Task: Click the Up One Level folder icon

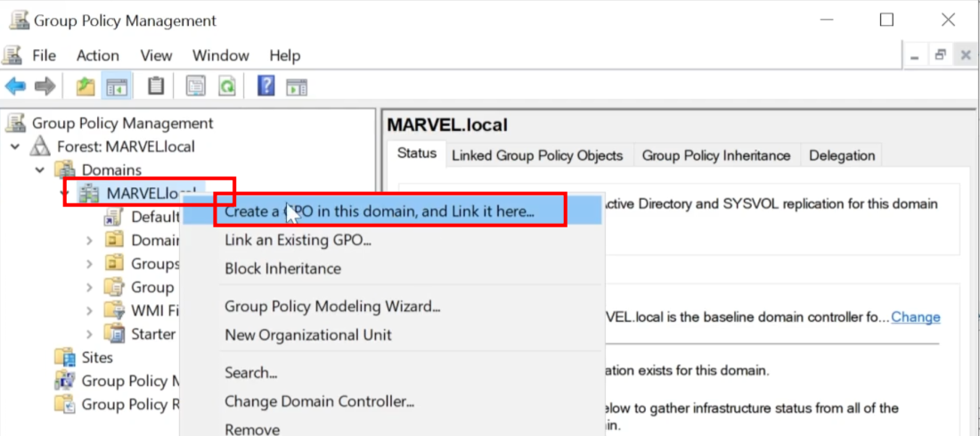Action: (x=86, y=86)
